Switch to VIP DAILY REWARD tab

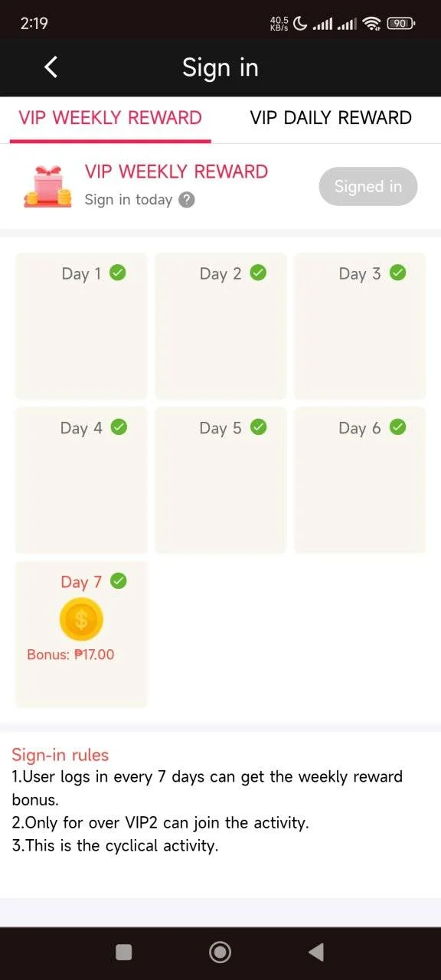coord(331,118)
